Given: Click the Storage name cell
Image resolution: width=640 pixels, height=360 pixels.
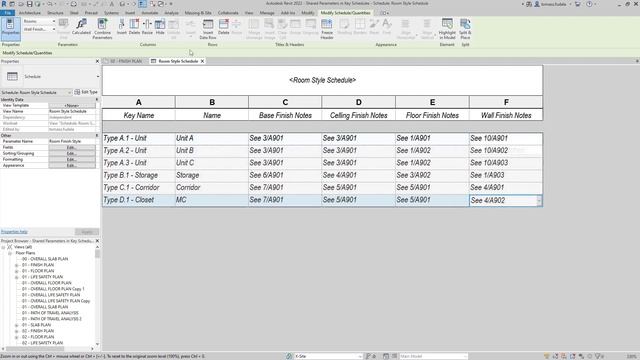Looking at the screenshot, I should [211, 175].
